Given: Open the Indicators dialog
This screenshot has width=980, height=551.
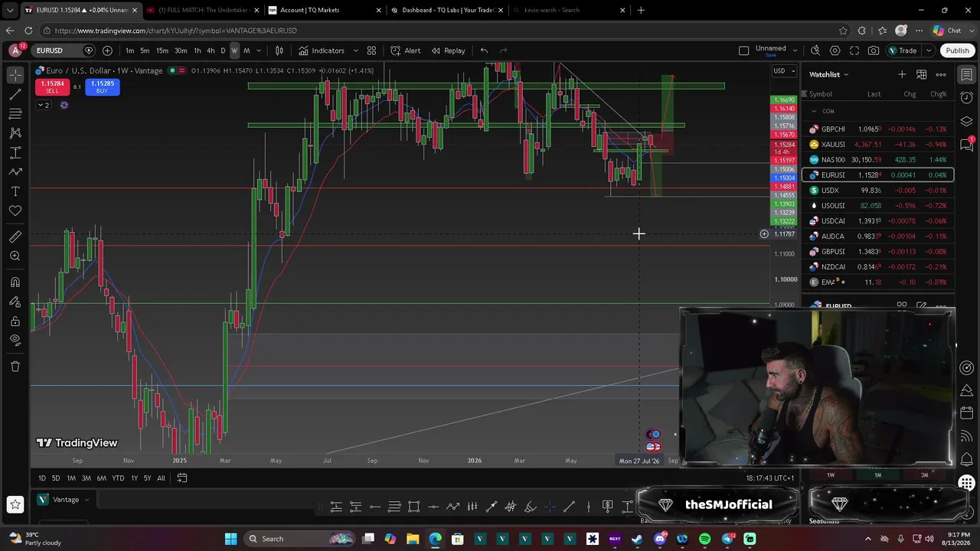Looking at the screenshot, I should tap(322, 51).
